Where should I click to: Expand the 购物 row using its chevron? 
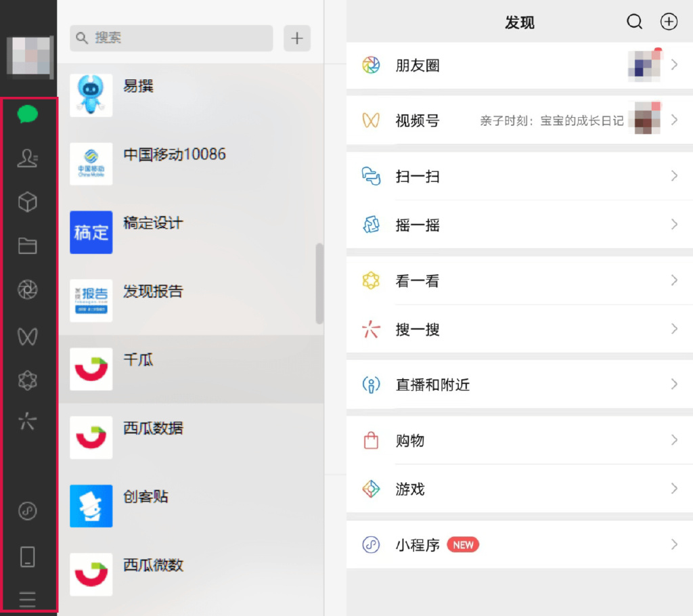[x=674, y=440]
